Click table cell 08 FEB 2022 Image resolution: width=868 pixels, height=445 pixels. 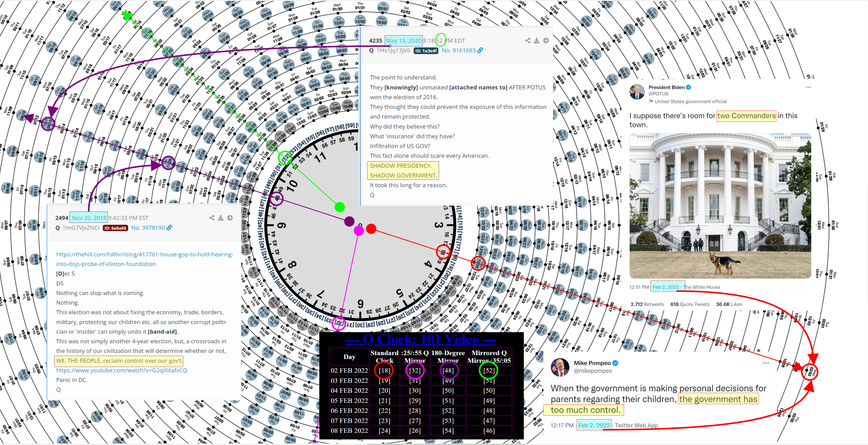pyautogui.click(x=349, y=431)
